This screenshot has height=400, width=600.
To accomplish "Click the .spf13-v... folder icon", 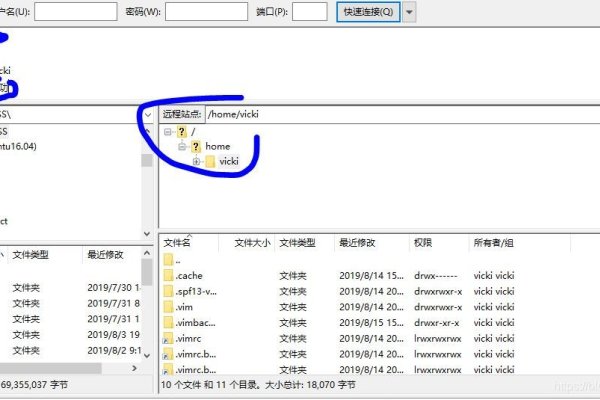I will coord(168,291).
